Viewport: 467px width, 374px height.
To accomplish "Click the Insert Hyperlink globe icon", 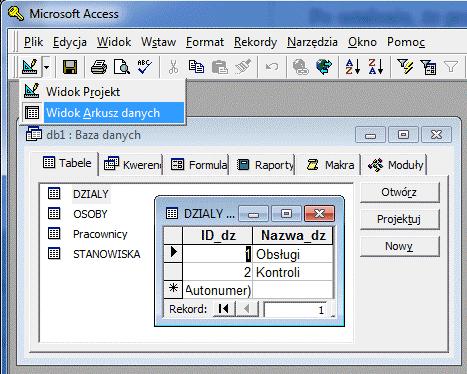I will (300, 67).
